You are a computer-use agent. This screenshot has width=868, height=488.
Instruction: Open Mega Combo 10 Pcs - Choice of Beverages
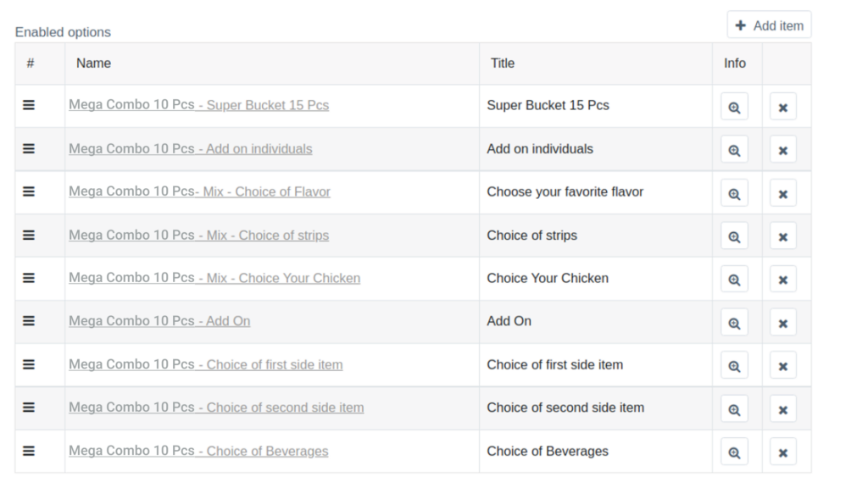coord(198,451)
